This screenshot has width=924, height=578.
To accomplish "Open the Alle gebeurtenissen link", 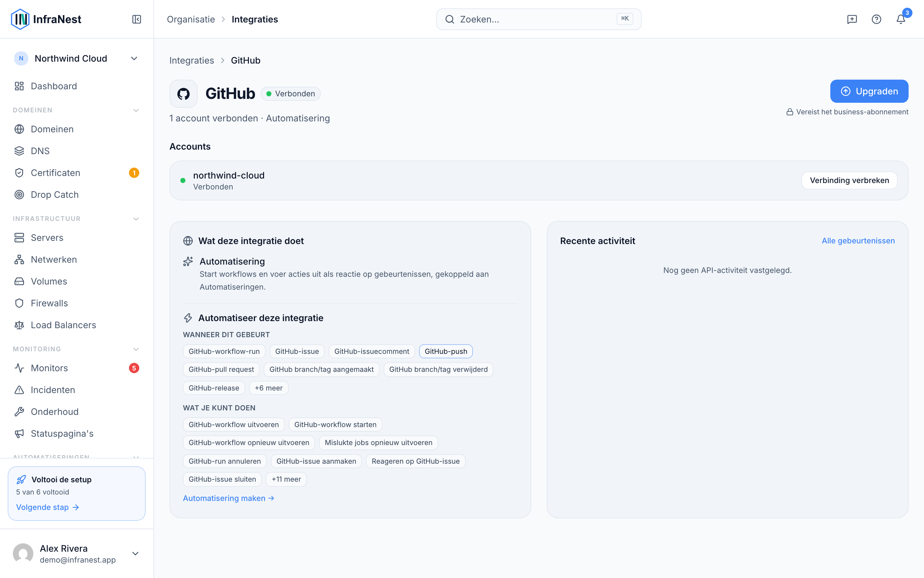I will pos(858,241).
